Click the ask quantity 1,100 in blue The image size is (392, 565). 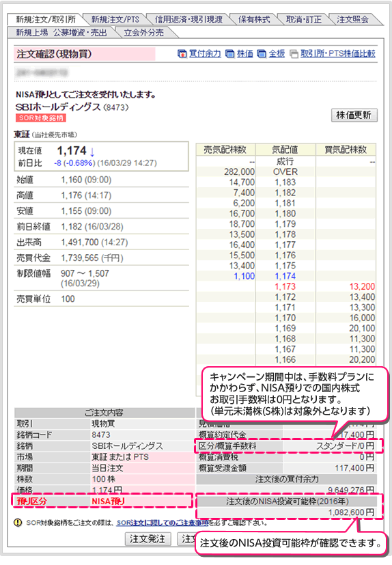pos(244,277)
